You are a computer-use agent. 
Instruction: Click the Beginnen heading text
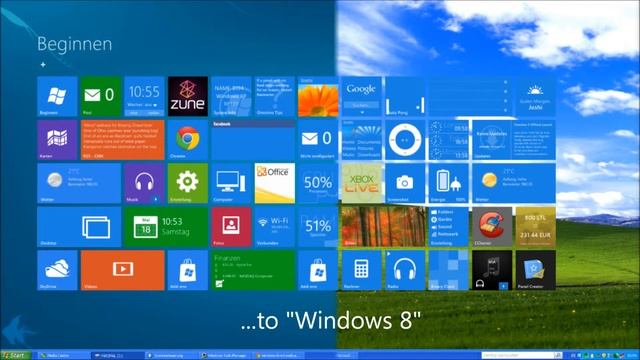75,44
